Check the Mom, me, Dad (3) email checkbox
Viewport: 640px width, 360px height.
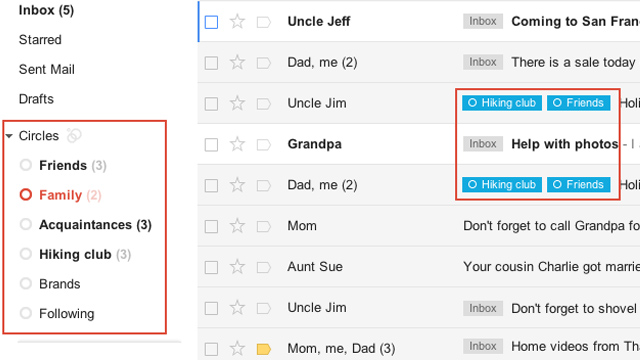[211, 349]
